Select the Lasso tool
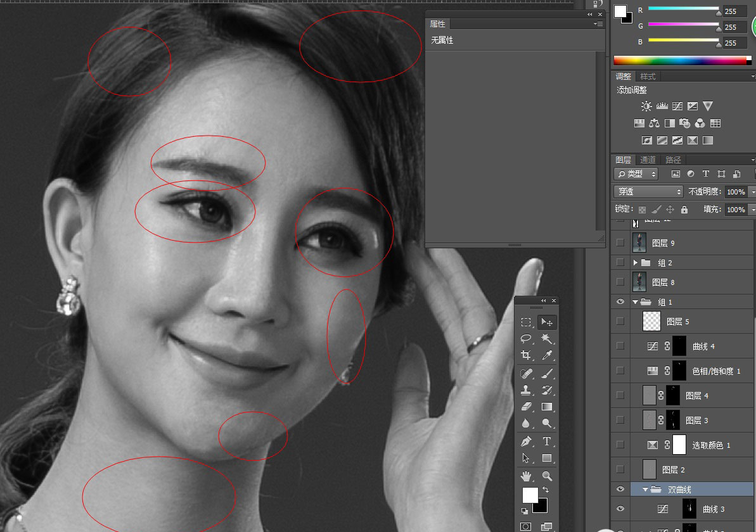The height and width of the screenshot is (532, 756). tap(526, 339)
